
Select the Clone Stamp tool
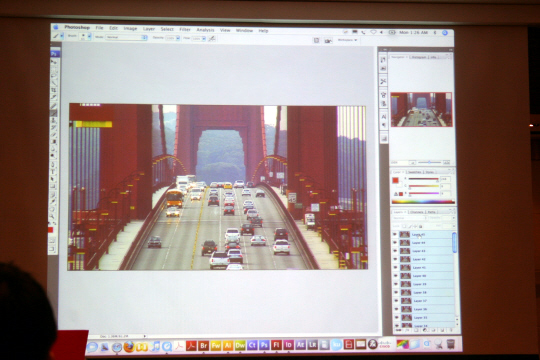[54, 120]
